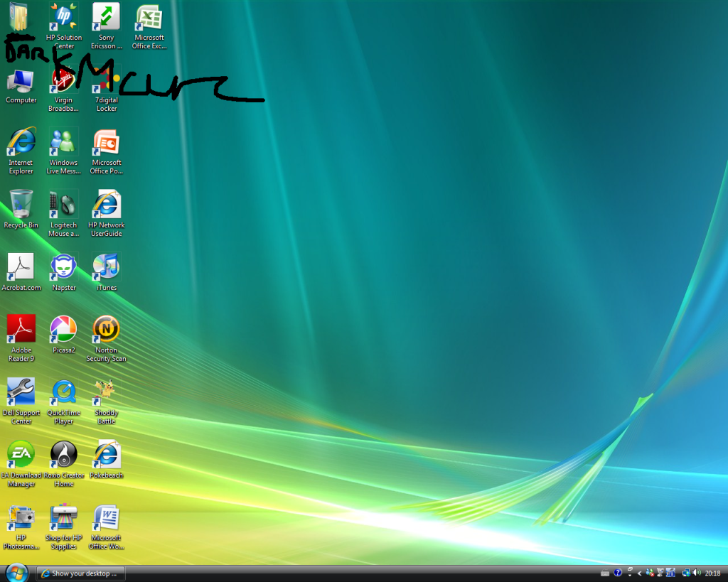The height and width of the screenshot is (582, 728).
Task: Open the HP Photosmart shortcut
Action: tap(21, 527)
